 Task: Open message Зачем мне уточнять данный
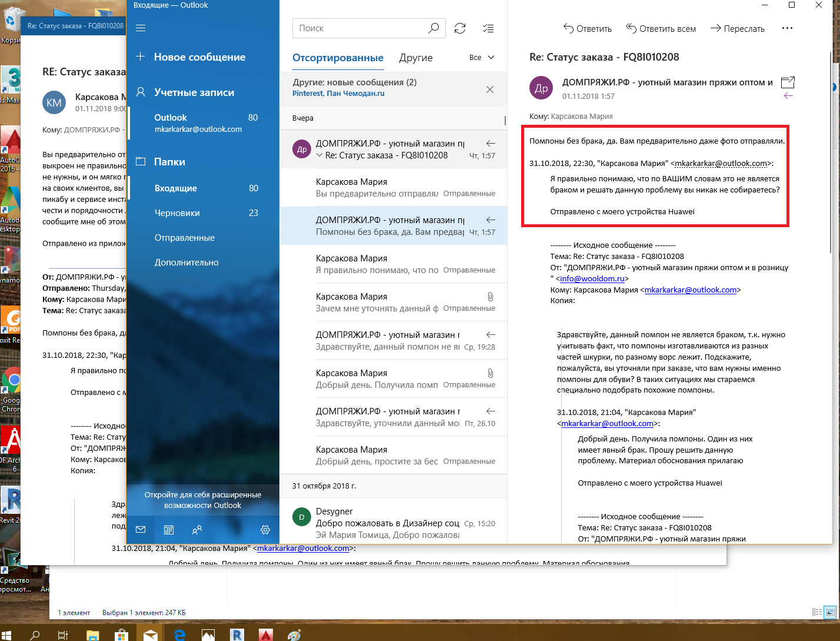(x=394, y=302)
